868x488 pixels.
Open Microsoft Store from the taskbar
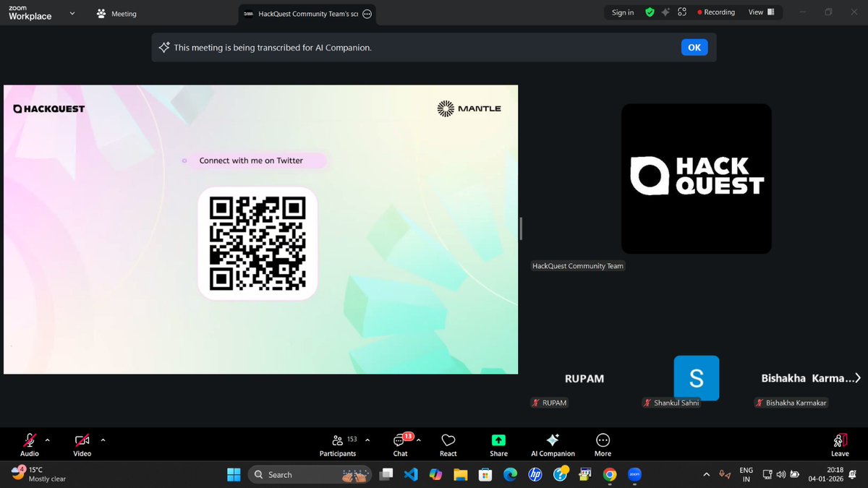(x=485, y=474)
